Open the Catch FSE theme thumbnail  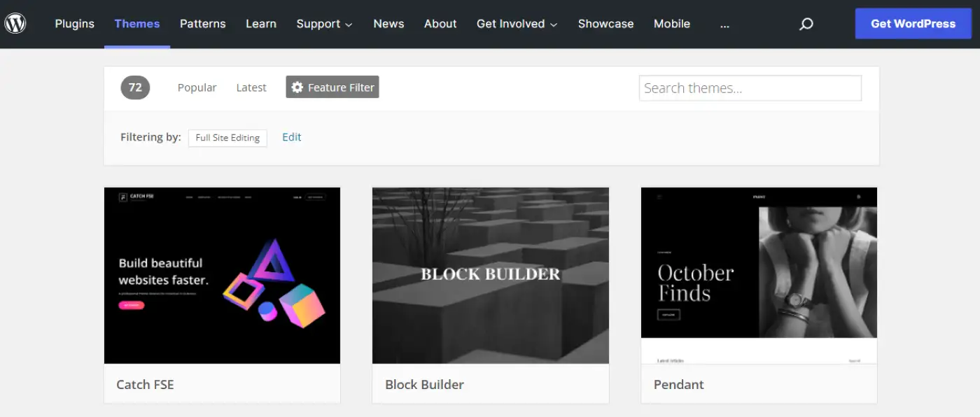pyautogui.click(x=222, y=276)
